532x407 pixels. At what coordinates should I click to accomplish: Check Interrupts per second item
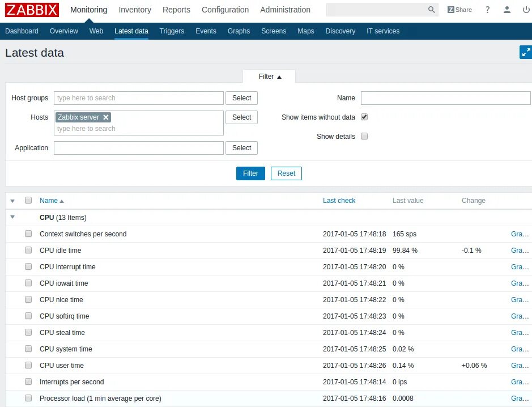tap(28, 382)
